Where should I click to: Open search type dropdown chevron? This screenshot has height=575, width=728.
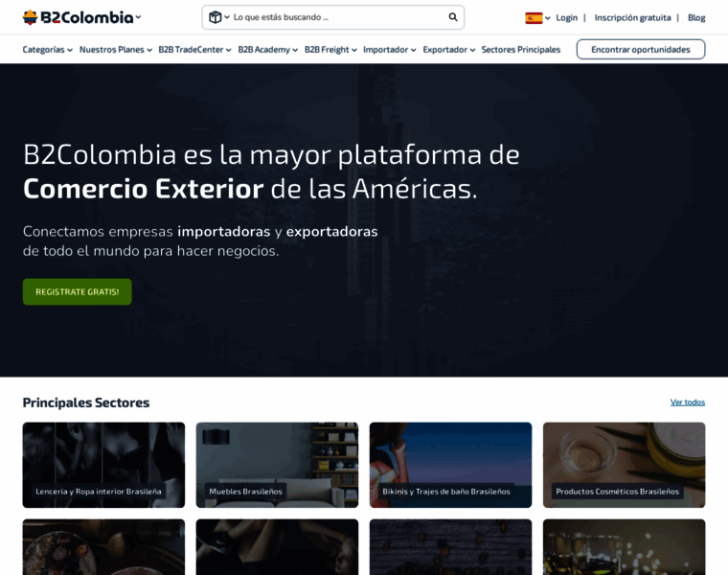point(227,17)
